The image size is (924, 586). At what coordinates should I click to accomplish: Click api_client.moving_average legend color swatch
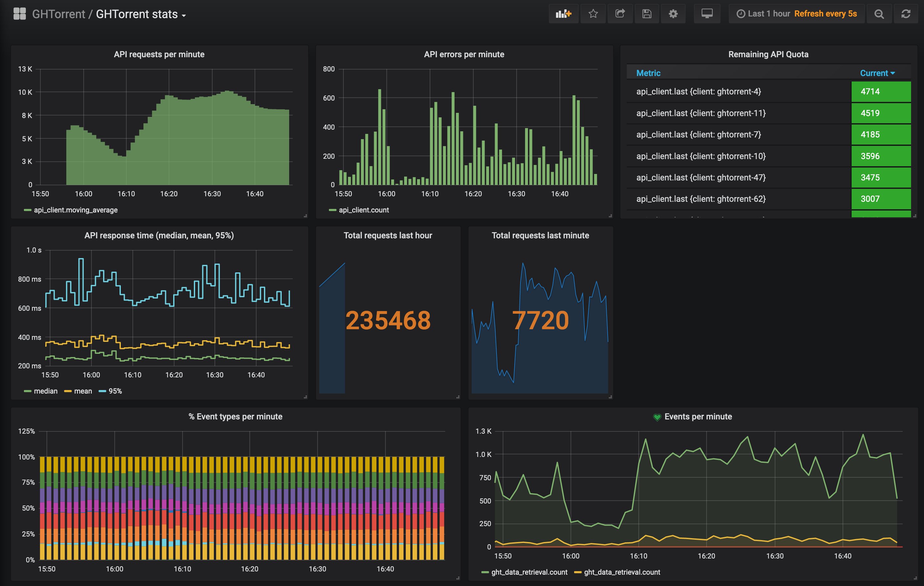27,210
